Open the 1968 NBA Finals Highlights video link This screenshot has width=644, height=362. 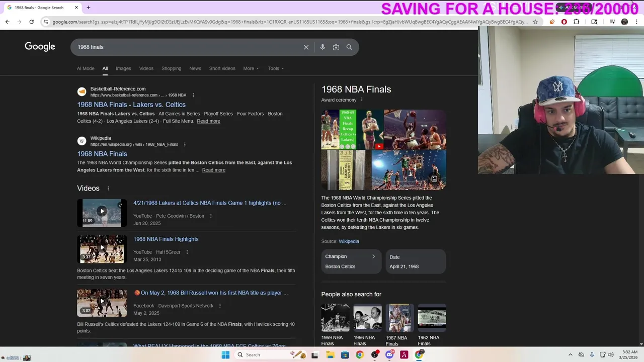(166, 239)
